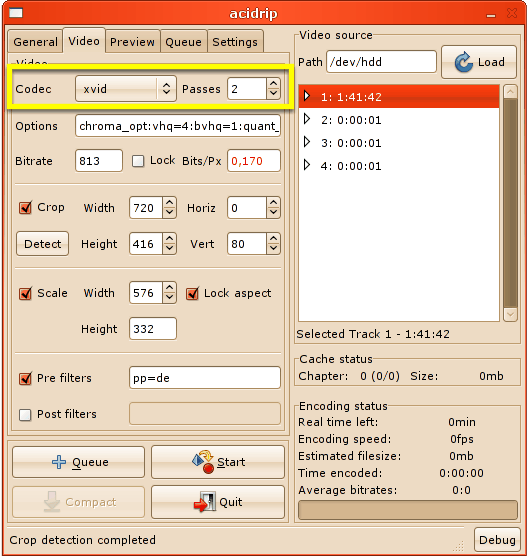
Task: Click the Scale Width 576 field
Action: (x=146, y=293)
